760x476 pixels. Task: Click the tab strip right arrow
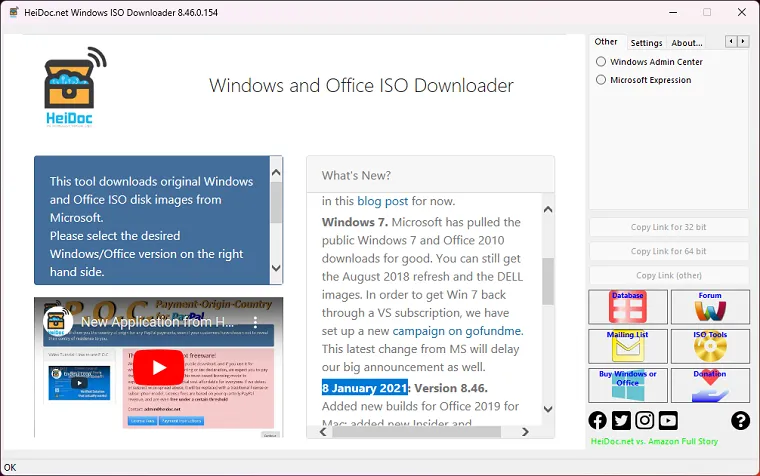[743, 42]
